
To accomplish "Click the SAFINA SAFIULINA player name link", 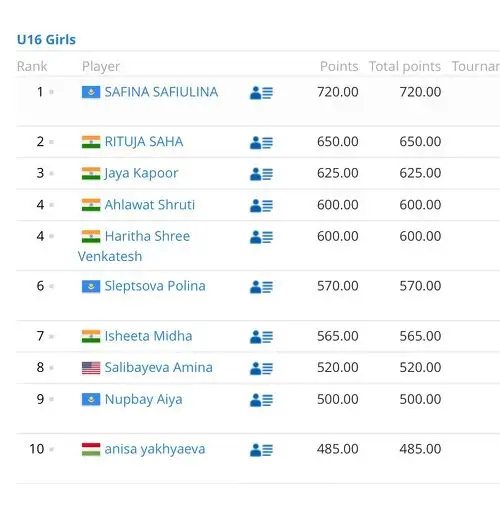I will (161, 92).
